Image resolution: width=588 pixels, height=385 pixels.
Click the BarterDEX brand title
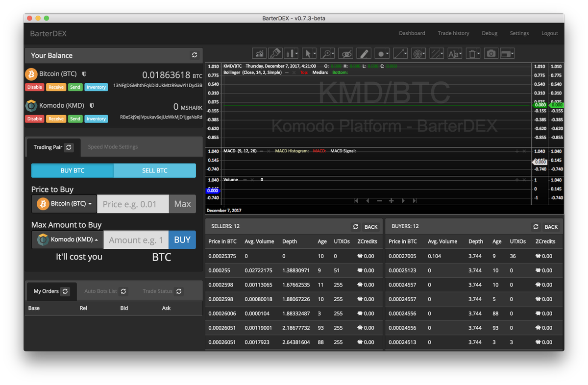pos(48,33)
